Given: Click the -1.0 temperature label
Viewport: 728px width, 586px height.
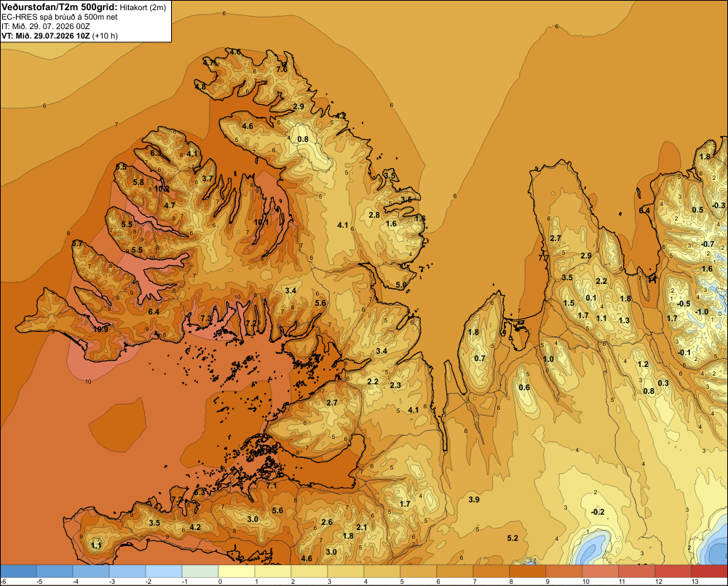Looking at the screenshot, I should click(x=702, y=312).
